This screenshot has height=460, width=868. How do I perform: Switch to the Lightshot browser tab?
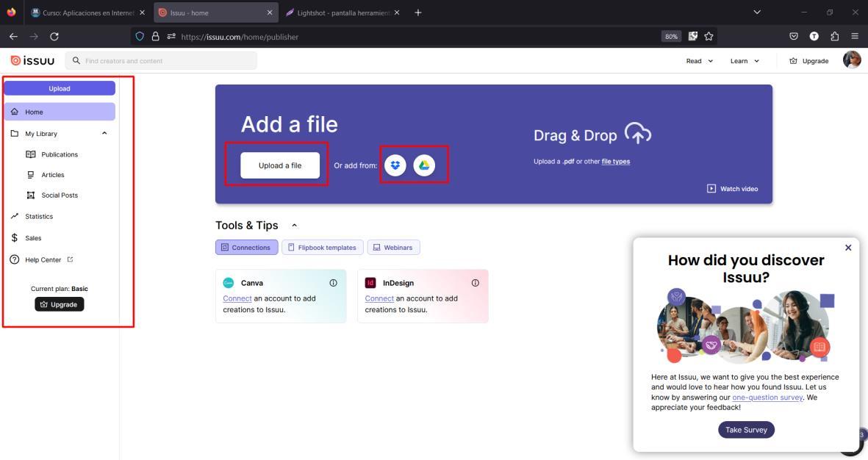tap(343, 12)
